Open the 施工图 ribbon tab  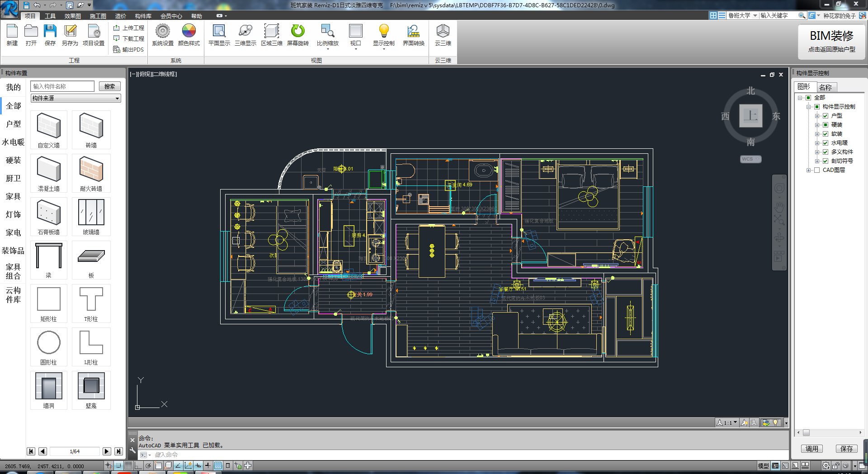[x=98, y=16]
